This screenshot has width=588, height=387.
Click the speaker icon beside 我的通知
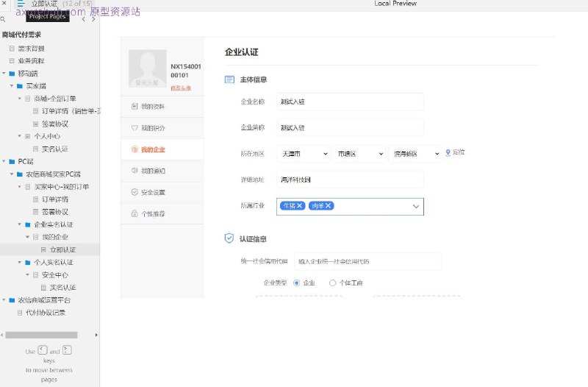135,171
